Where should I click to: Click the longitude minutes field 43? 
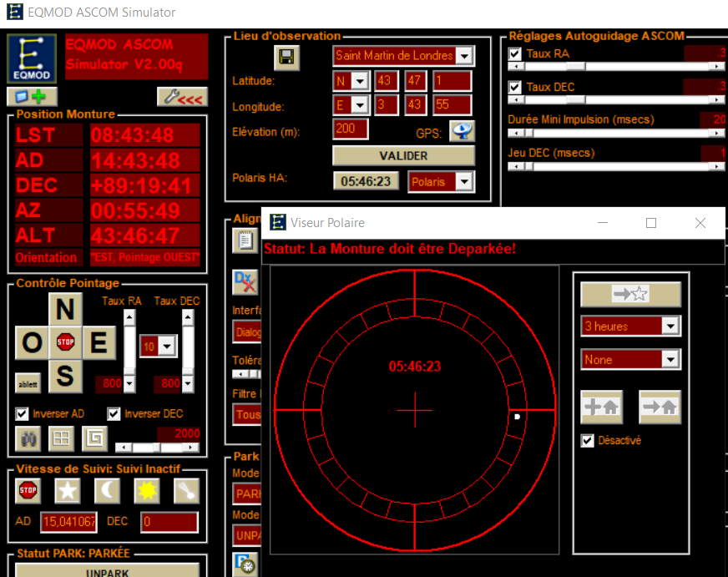[416, 105]
